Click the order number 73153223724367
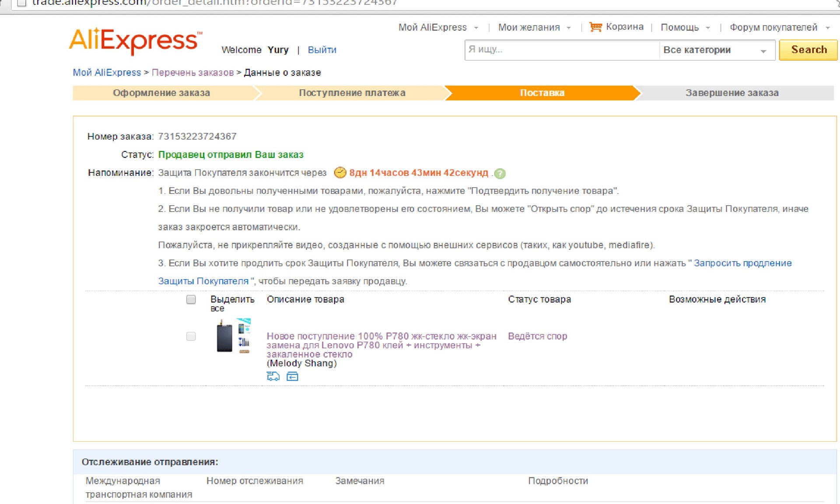840x504 pixels. [x=197, y=136]
